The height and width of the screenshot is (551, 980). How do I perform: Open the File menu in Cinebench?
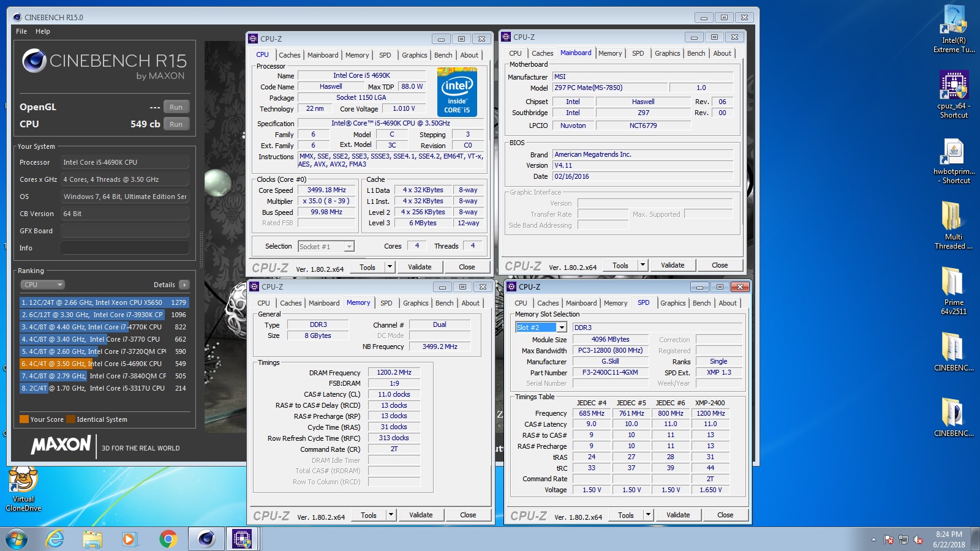pos(21,31)
